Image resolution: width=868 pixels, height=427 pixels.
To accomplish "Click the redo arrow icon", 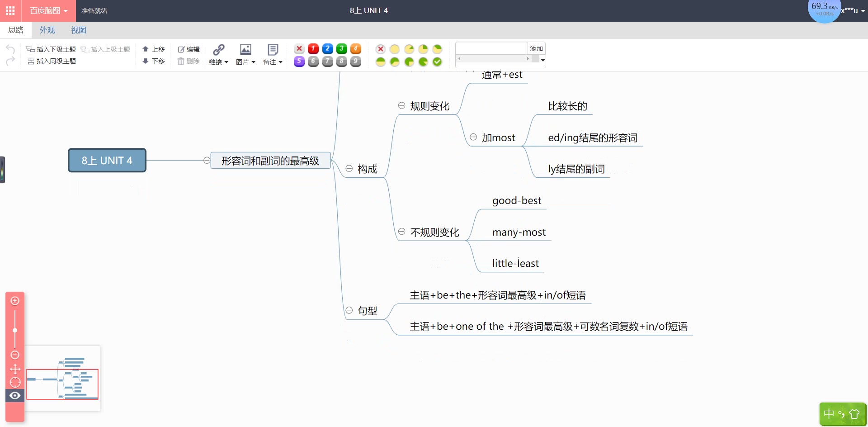I will tap(10, 61).
